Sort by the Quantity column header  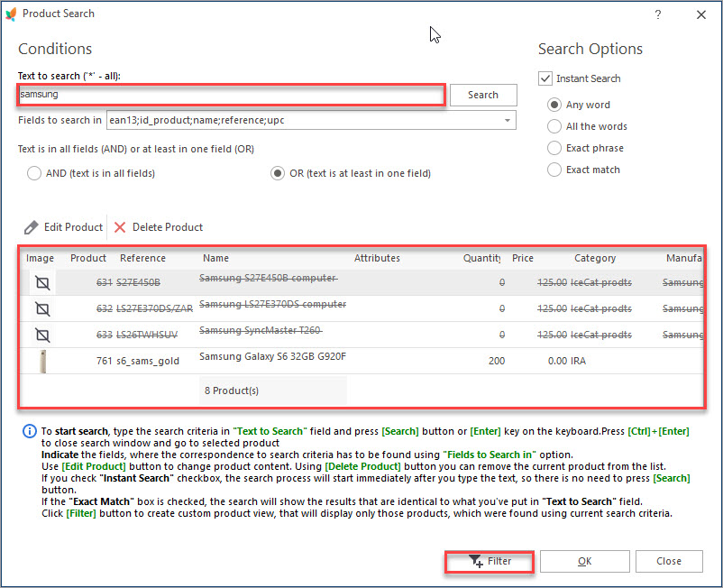(x=481, y=258)
